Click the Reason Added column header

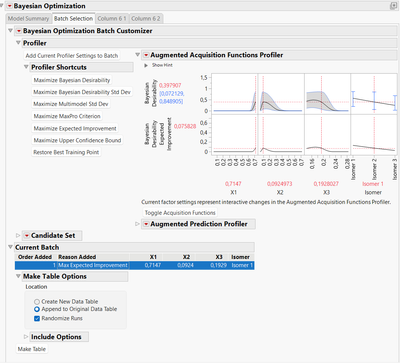pos(77,257)
